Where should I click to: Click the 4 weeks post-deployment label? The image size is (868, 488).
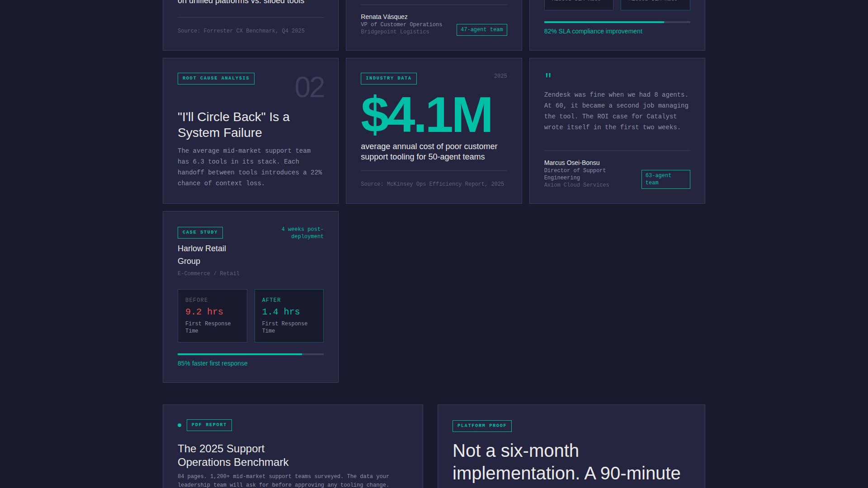coord(302,233)
